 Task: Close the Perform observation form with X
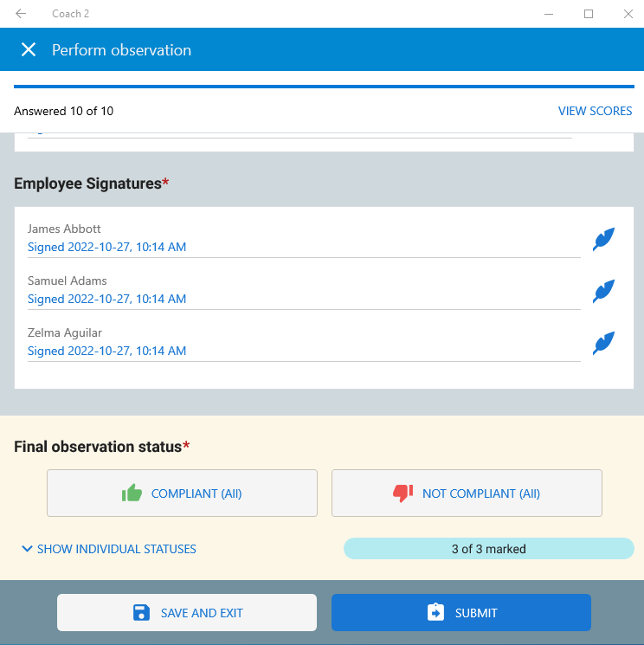(29, 49)
